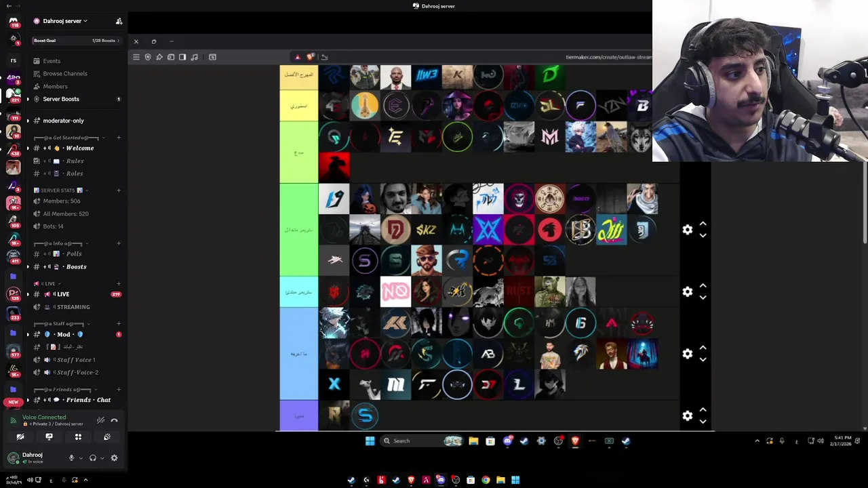Open the Boost Goal progress bar
Viewport: 868px width, 488px height.
[76, 41]
